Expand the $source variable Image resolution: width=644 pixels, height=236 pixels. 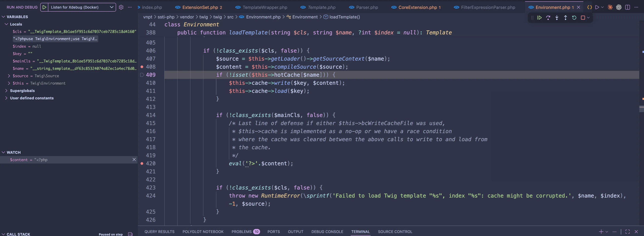(9, 76)
